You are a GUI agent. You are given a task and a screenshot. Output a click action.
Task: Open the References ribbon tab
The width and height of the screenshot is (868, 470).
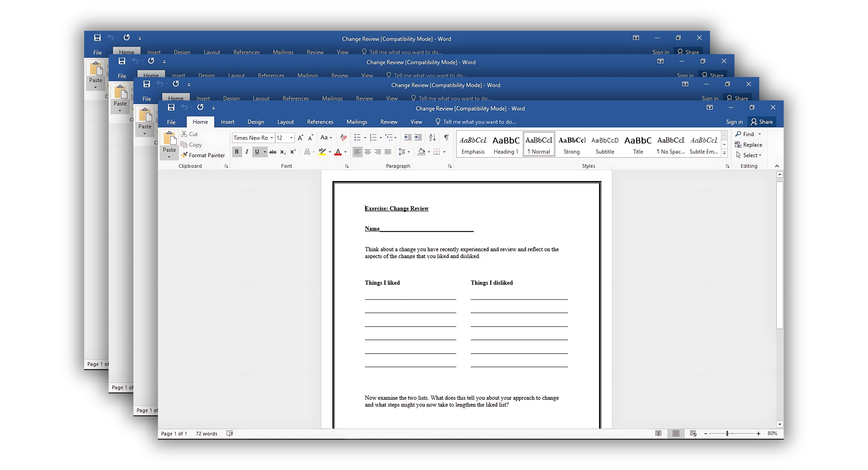[320, 122]
